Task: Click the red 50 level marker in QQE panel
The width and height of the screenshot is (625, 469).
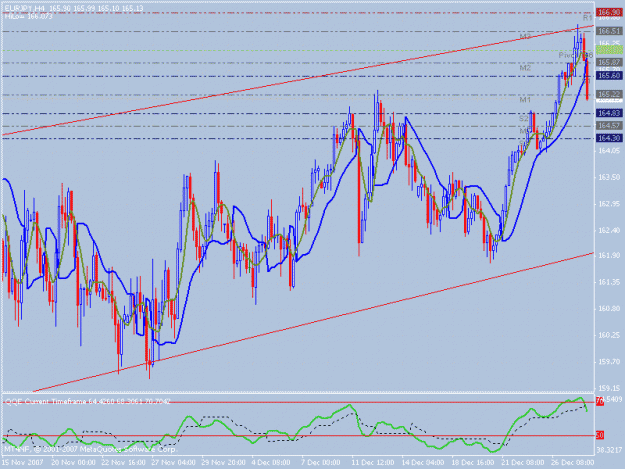Action: click(x=599, y=436)
